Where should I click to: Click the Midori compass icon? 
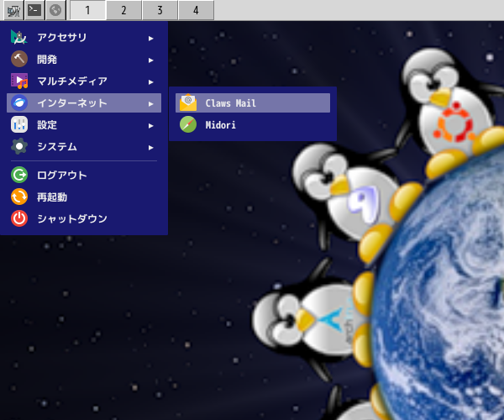(188, 124)
